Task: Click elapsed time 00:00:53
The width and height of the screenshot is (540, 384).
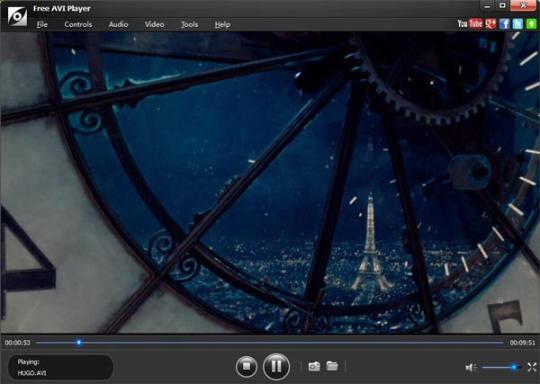Action: pos(18,343)
